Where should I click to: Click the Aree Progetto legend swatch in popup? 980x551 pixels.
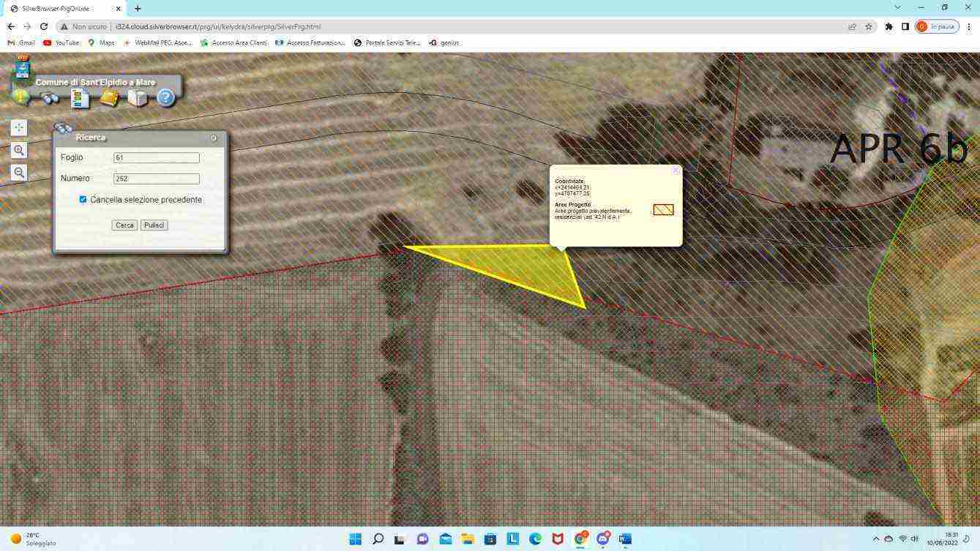(663, 210)
